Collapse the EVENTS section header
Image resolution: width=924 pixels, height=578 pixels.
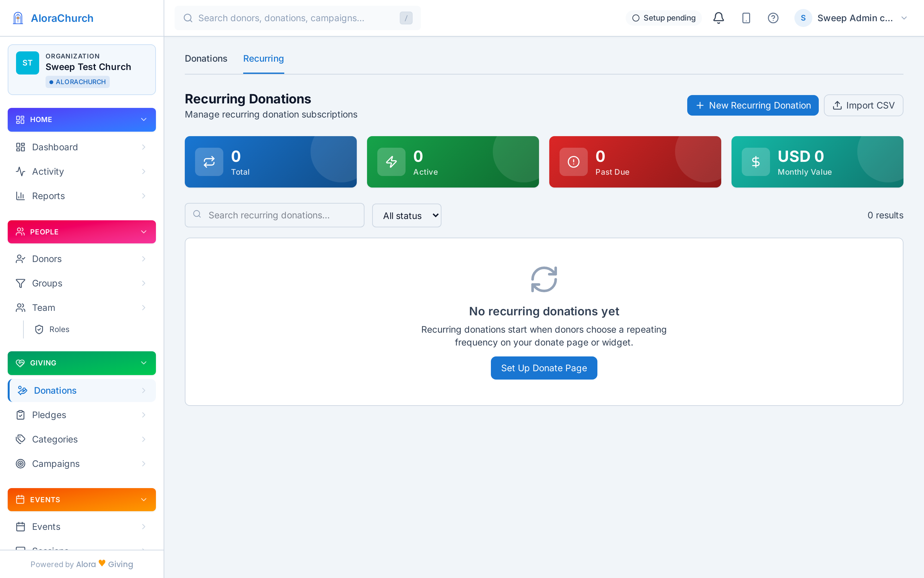82,500
